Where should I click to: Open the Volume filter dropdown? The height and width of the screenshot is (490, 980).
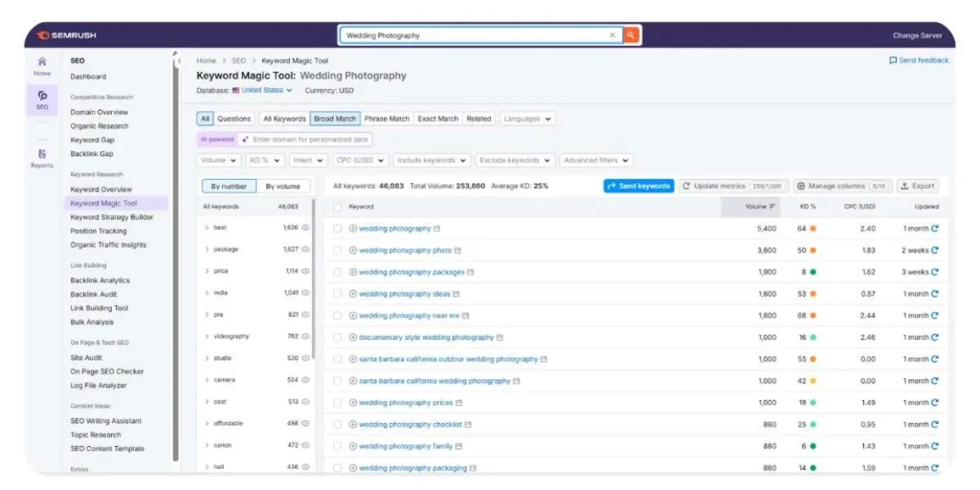219,161
